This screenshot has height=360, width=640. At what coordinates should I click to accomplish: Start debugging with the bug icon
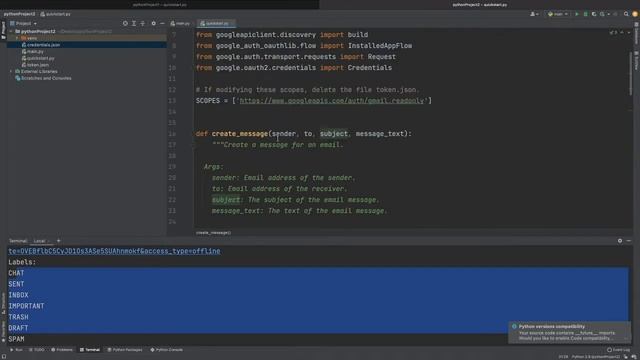(x=586, y=14)
